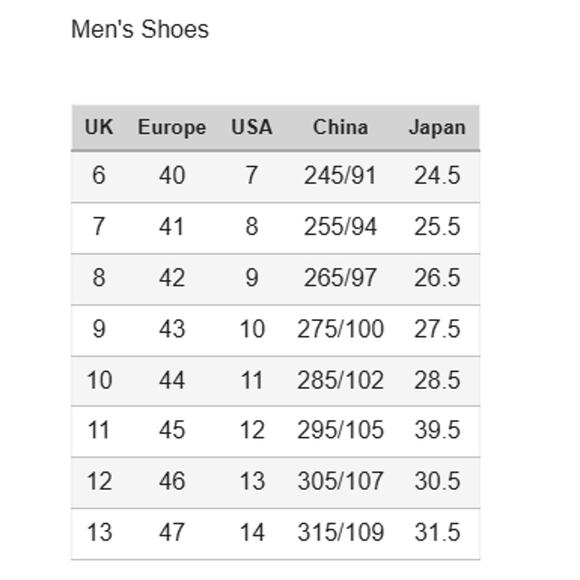580x580 pixels.
Task: Click Japan 31.5 cell
Action: pos(437,533)
